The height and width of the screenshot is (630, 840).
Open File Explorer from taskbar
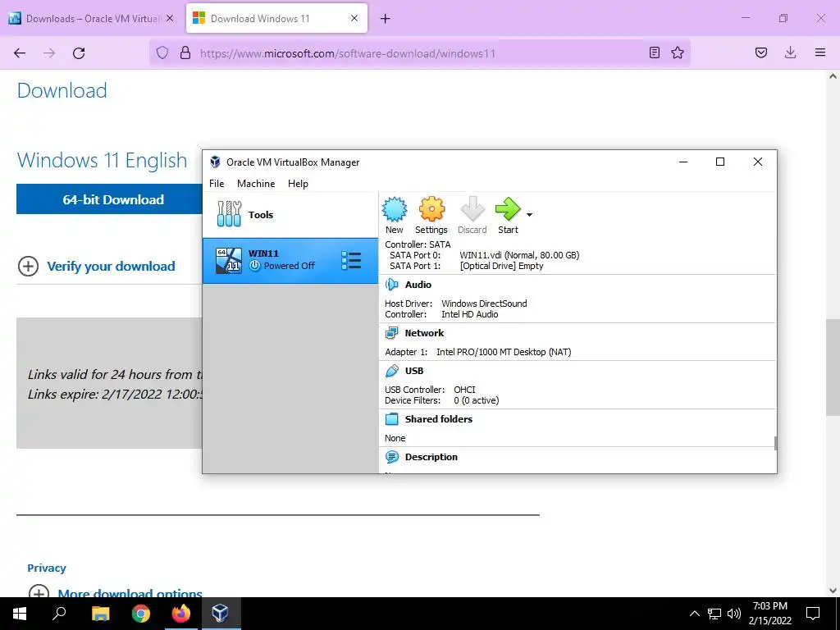coord(100,614)
